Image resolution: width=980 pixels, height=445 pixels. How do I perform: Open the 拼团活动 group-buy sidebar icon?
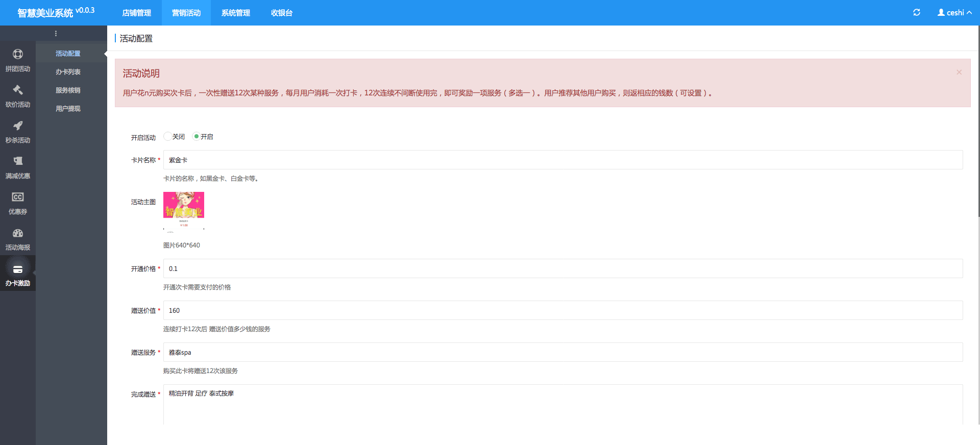click(x=18, y=54)
